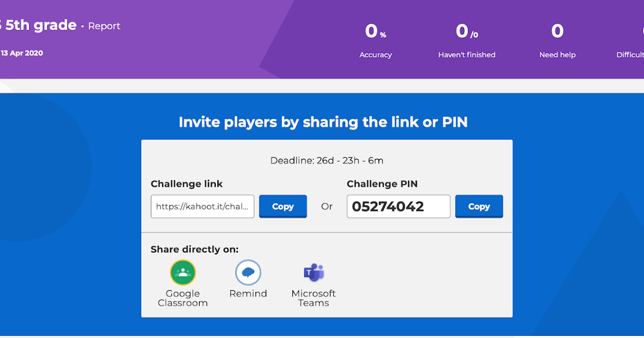Select the Microsoft Teams people icon

point(313,273)
